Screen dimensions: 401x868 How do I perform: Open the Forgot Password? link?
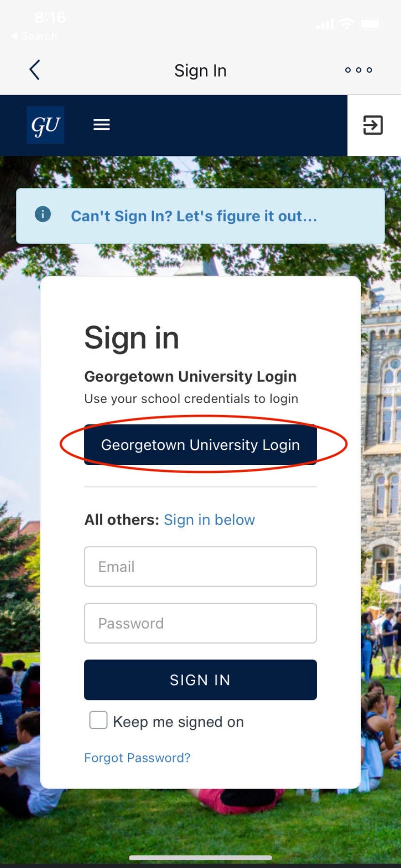point(137,758)
